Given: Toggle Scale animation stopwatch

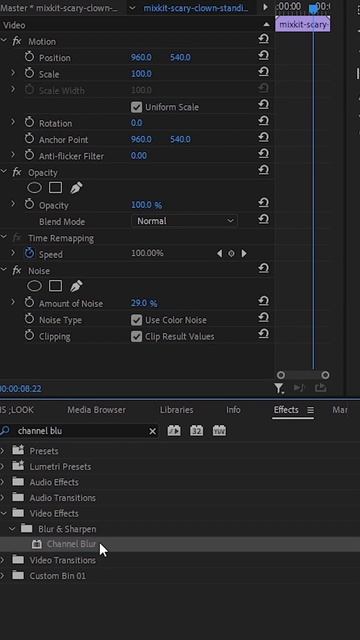Looking at the screenshot, I should [29, 73].
